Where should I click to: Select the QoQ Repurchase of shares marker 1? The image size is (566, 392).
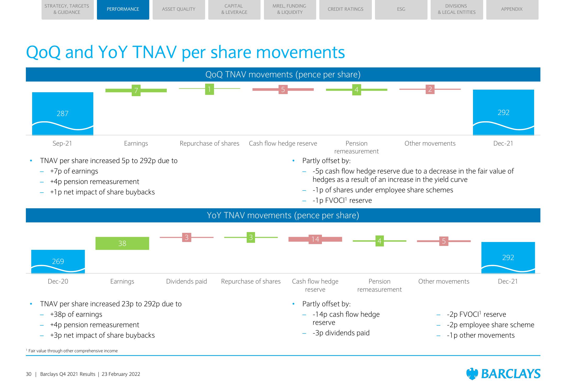click(210, 89)
